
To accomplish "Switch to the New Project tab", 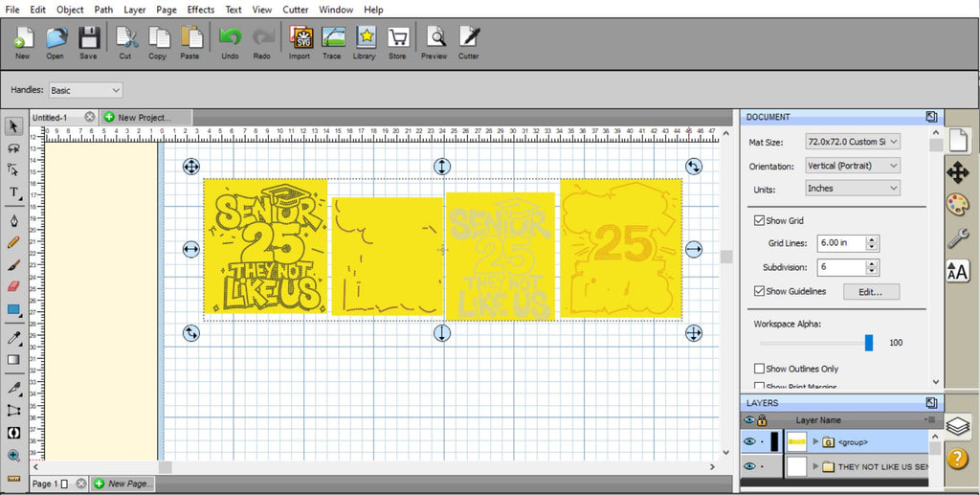I will (140, 117).
